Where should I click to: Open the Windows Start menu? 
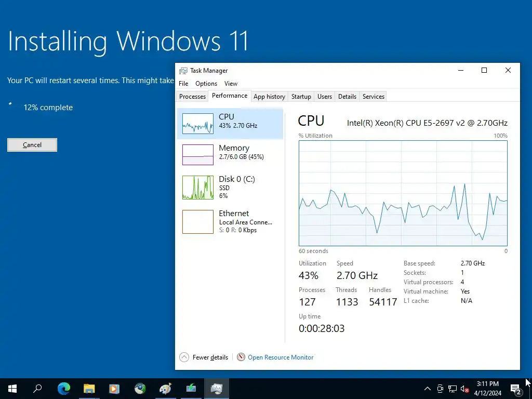click(x=12, y=389)
